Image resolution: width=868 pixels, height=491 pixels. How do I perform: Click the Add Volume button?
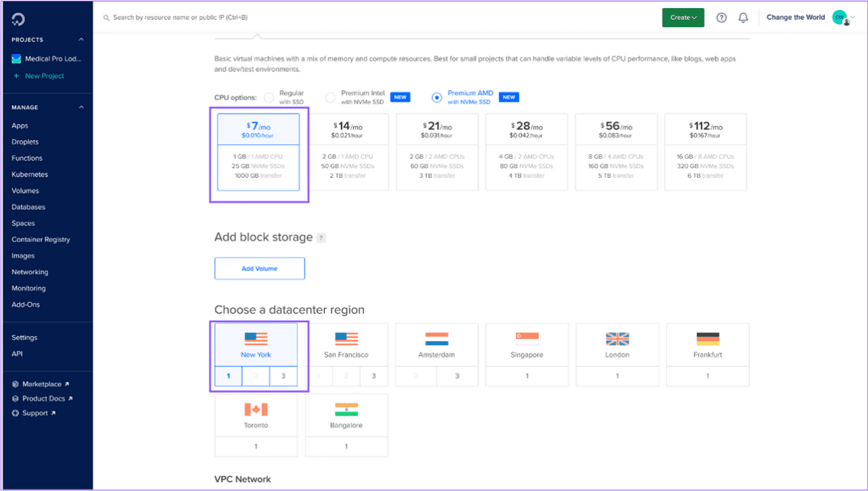click(x=259, y=269)
